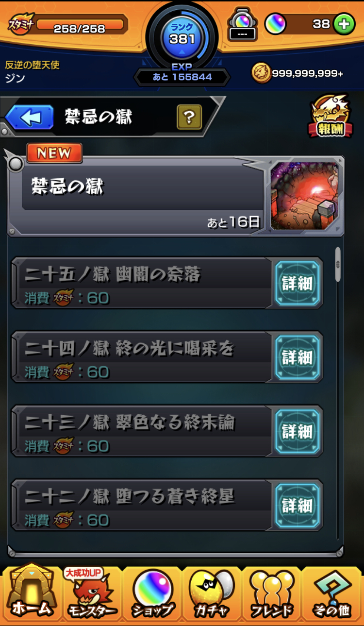Tap the green plus orb purchase icon
364x626 pixels.
click(x=344, y=24)
